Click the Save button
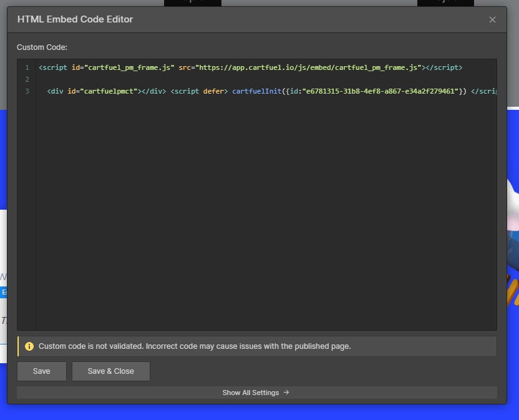Image resolution: width=519 pixels, height=420 pixels. (x=42, y=371)
